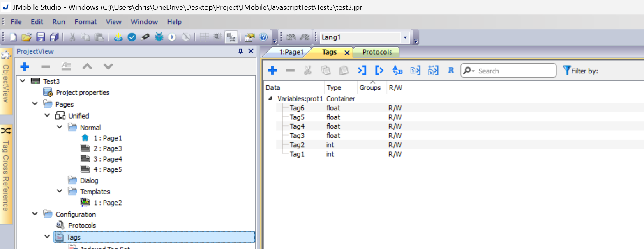Close the ProjectView panel
The width and height of the screenshot is (644, 249).
pyautogui.click(x=251, y=51)
